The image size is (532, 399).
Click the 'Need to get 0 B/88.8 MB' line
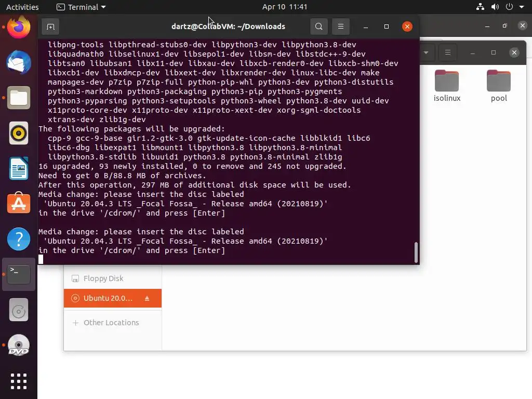click(122, 176)
